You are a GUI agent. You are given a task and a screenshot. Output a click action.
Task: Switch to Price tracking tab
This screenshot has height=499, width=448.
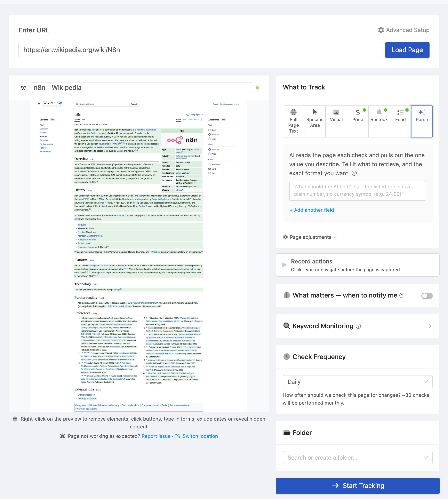358,121
